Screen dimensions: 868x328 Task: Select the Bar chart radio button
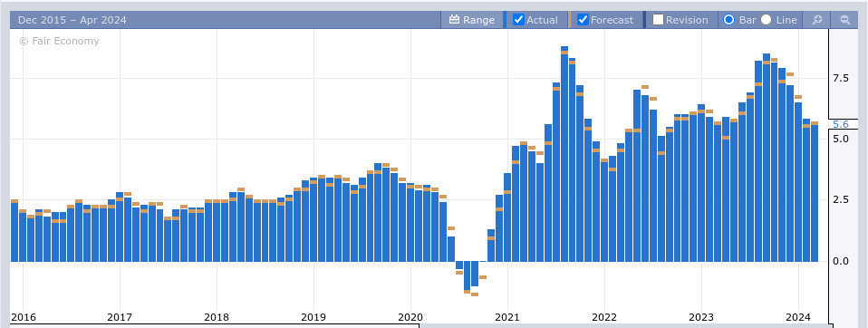(x=729, y=20)
